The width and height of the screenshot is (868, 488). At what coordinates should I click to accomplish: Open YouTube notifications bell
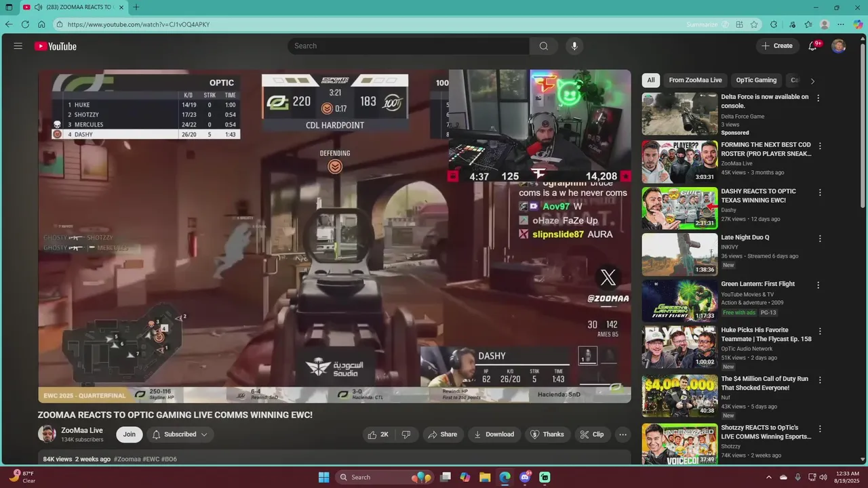(812, 46)
